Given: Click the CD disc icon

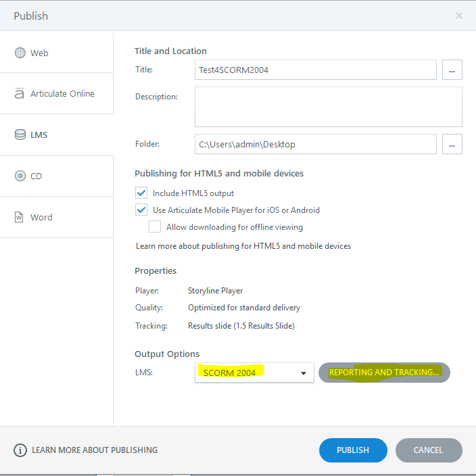Looking at the screenshot, I should [x=20, y=176].
